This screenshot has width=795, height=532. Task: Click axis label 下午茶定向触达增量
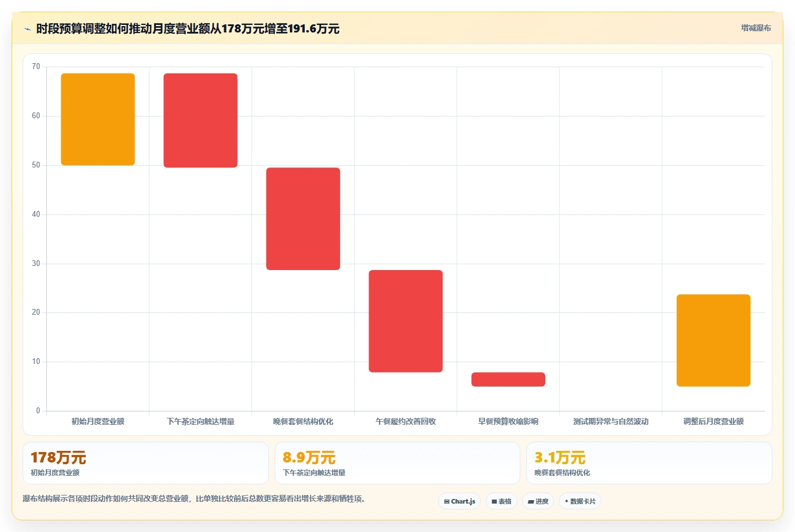(200, 421)
